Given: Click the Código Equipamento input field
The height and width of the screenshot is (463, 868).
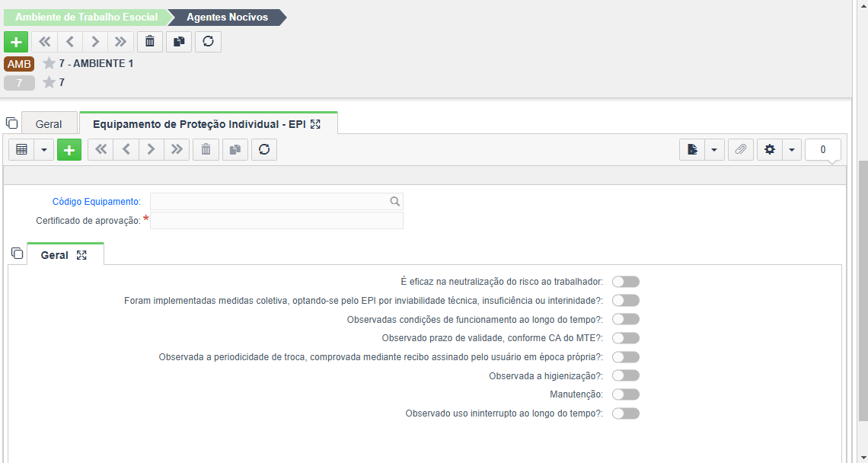Looking at the screenshot, I should click(277, 202).
